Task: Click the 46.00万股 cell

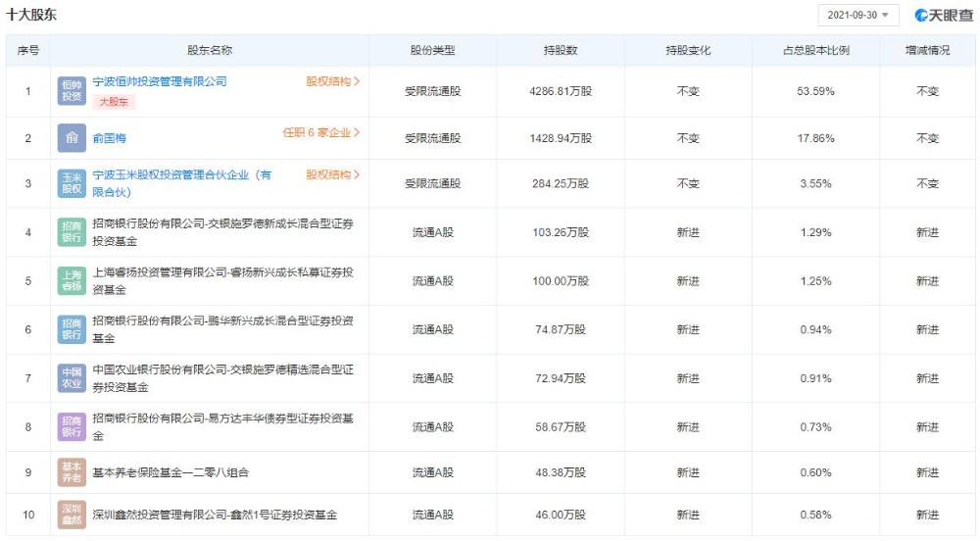Action: 561,515
